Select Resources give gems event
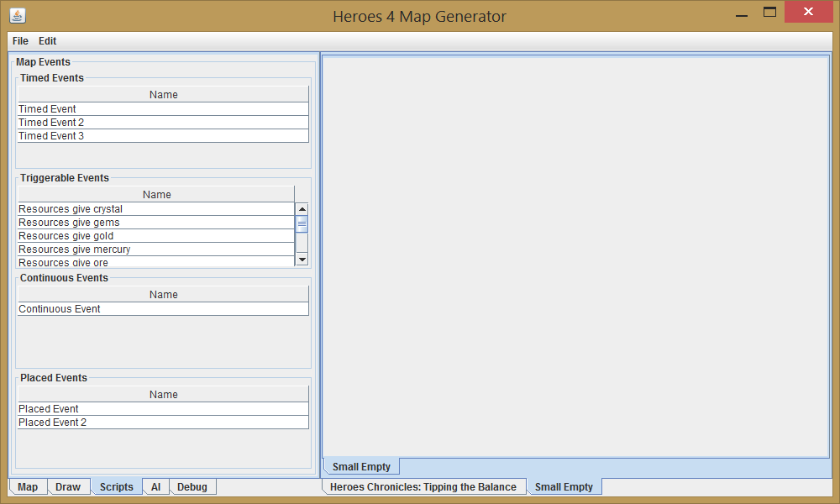 (156, 223)
